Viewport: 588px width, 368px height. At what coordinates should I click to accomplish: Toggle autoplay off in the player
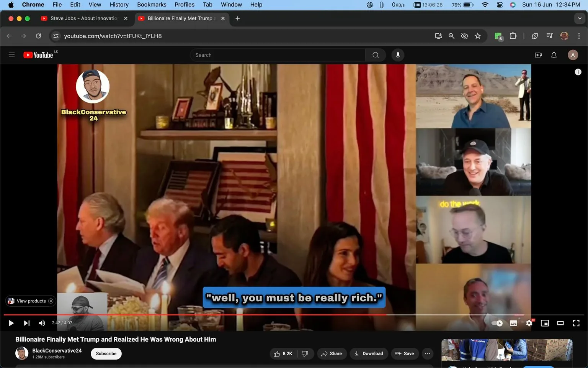(x=497, y=323)
